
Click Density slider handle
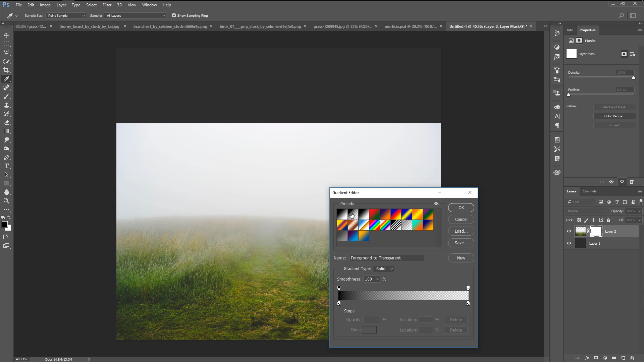pos(634,78)
